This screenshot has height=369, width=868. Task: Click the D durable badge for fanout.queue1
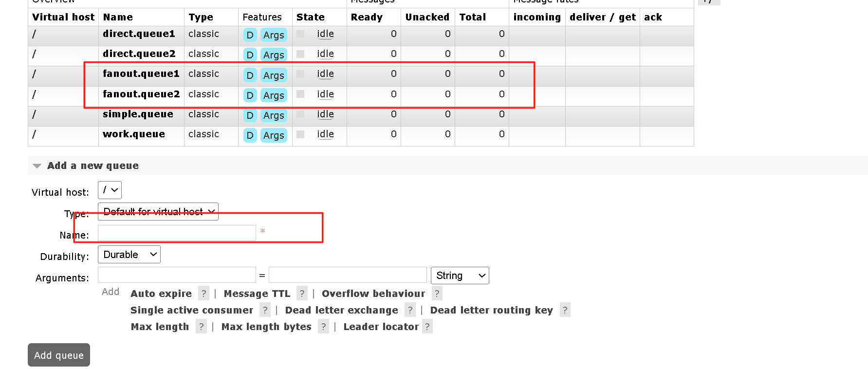click(250, 75)
